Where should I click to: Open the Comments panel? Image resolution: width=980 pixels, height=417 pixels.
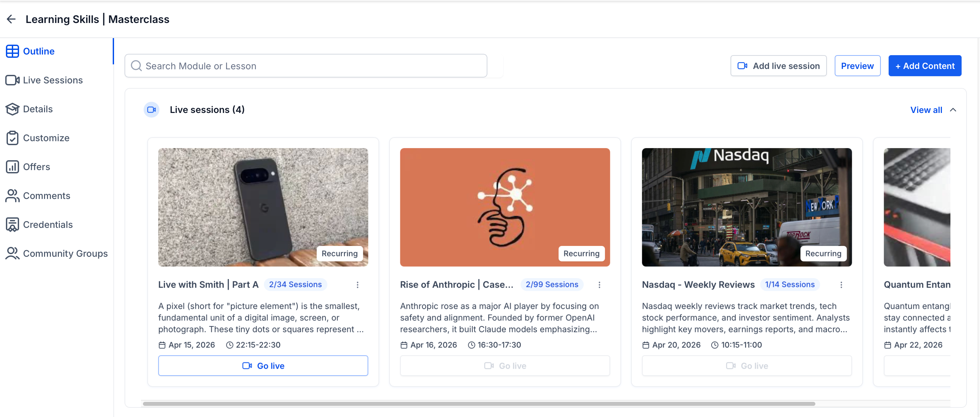coord(12,195)
